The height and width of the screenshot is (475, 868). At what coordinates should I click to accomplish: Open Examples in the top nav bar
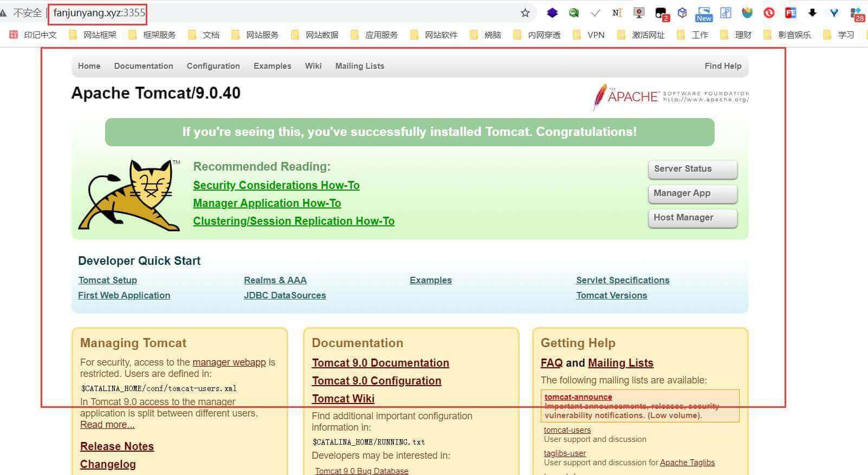click(x=273, y=66)
